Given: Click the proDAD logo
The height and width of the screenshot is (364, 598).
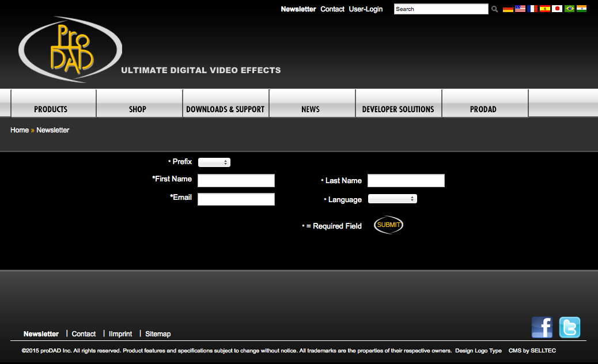Looking at the screenshot, I should click(70, 50).
